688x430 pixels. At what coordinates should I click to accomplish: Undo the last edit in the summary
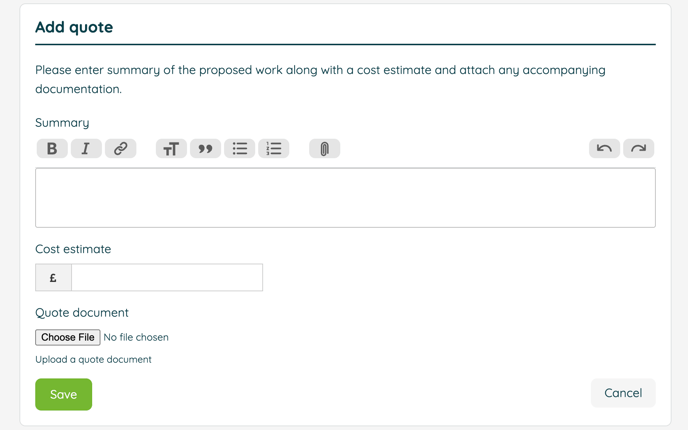click(x=604, y=149)
